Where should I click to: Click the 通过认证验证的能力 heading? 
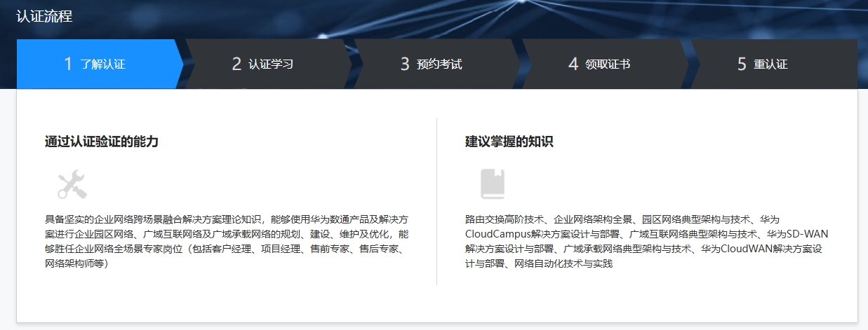pyautogui.click(x=102, y=142)
